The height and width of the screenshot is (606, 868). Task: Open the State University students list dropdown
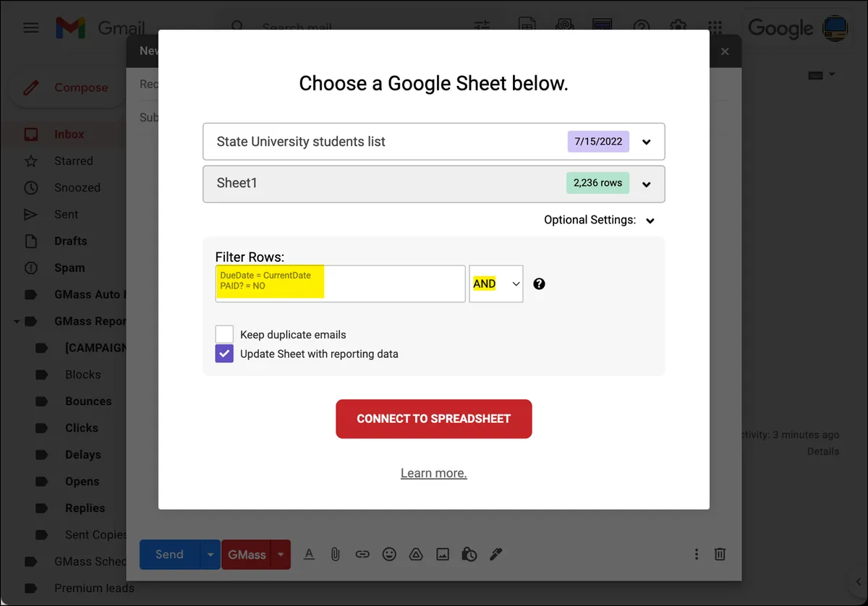[434, 142]
